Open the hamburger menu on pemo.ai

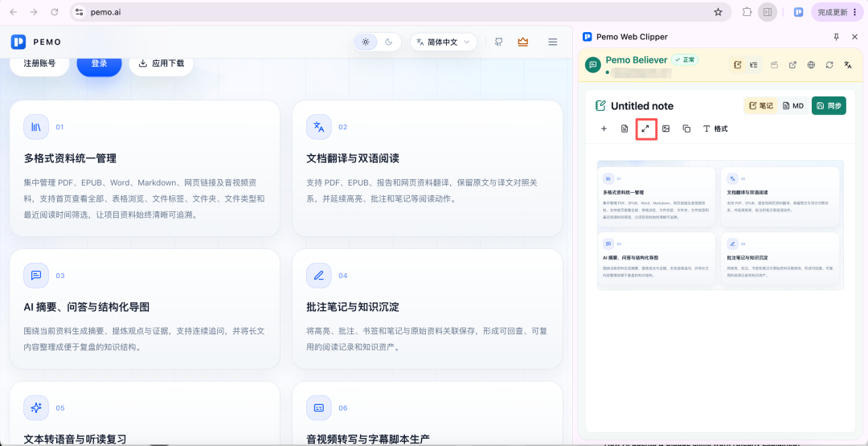(x=552, y=42)
